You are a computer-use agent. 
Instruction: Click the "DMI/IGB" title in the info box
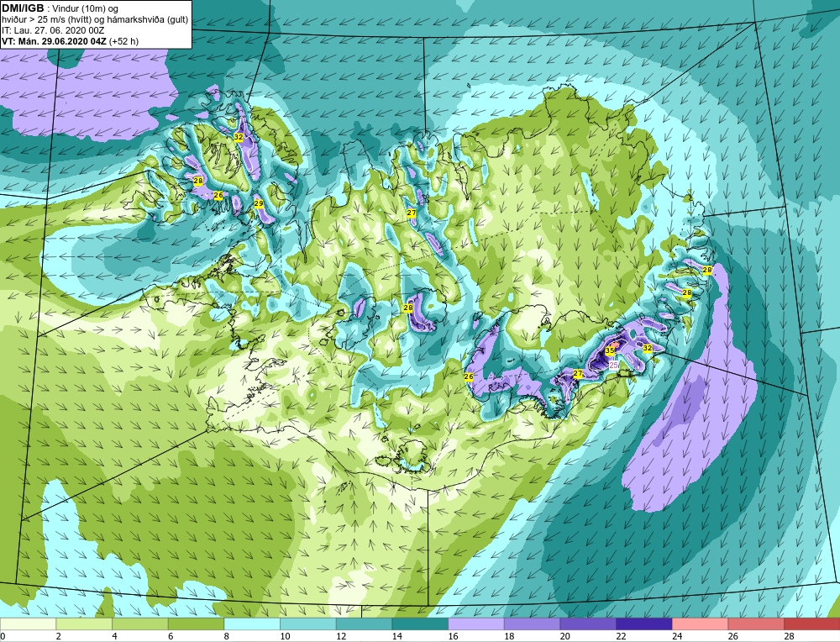coord(23,8)
